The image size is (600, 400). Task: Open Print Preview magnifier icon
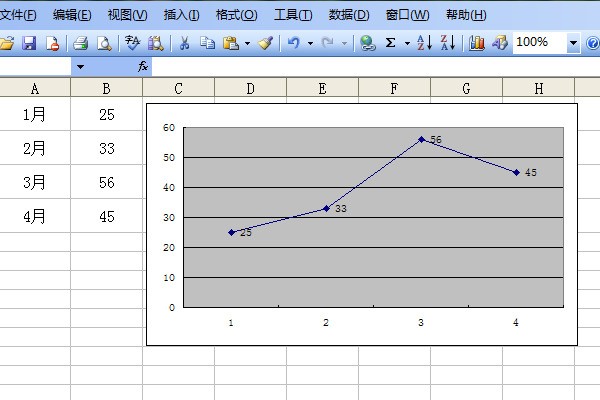click(x=104, y=43)
